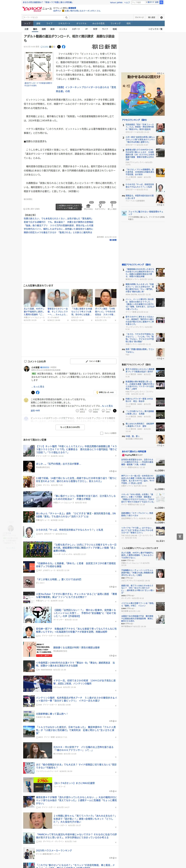Open トピックス一覧 link
Screen dimensions: 186x868
coord(155,29)
